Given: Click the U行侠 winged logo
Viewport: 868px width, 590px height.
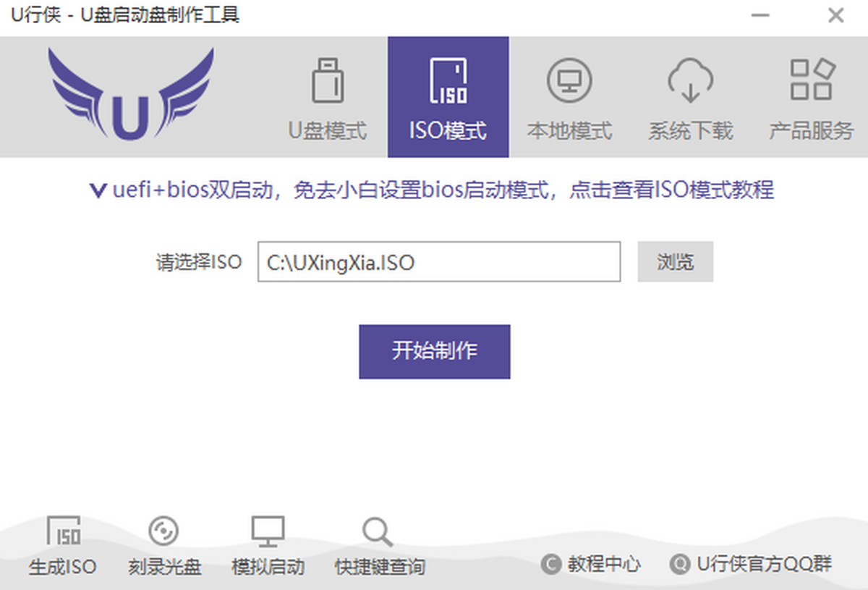Looking at the screenshot, I should 131,94.
